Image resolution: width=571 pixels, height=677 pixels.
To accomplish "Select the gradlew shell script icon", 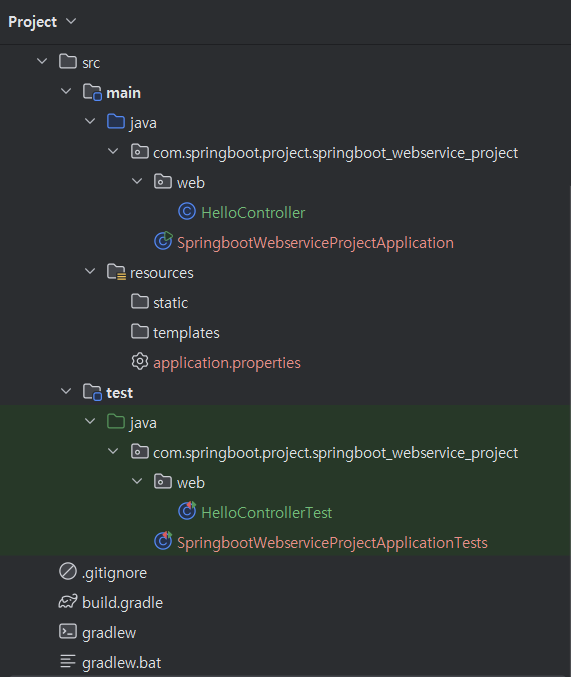I will (x=68, y=632).
